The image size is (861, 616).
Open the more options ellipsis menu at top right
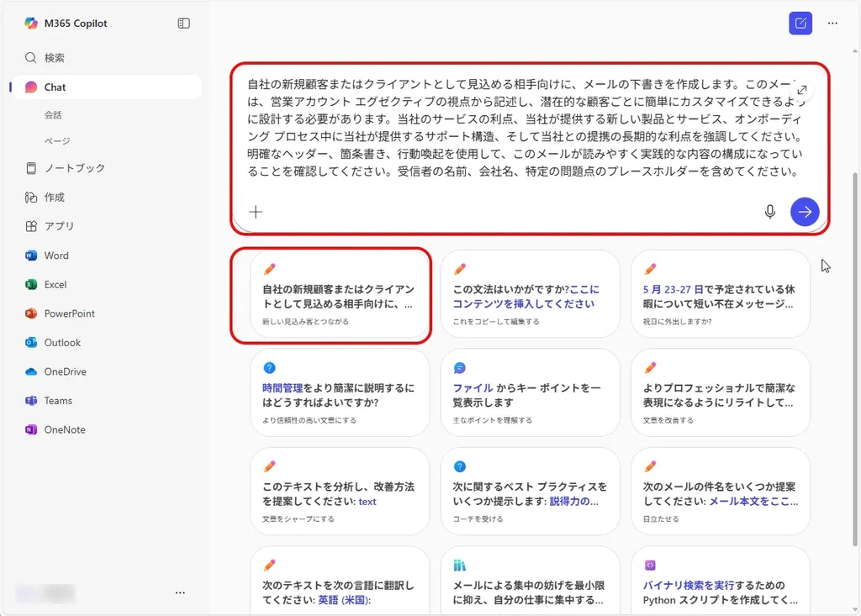832,24
